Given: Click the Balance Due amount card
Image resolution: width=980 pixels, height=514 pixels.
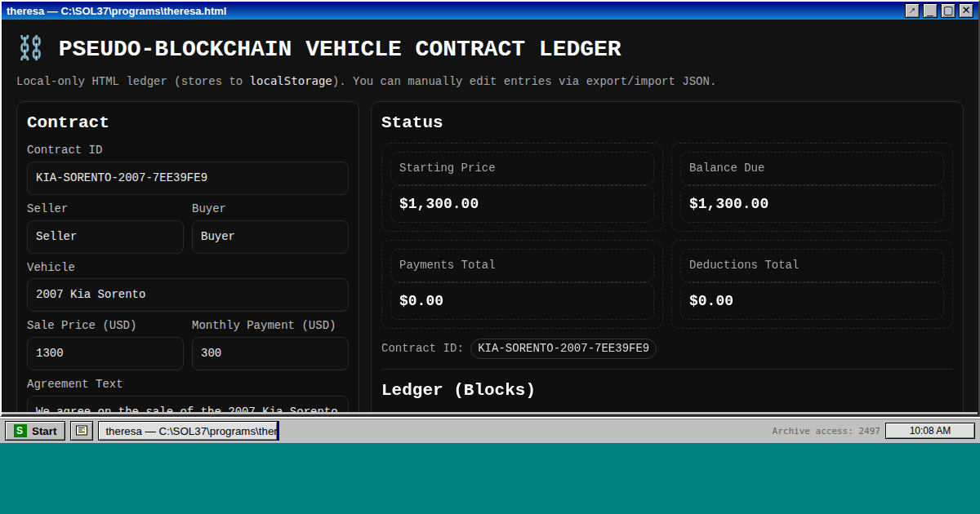Looking at the screenshot, I should pyautogui.click(x=811, y=204).
